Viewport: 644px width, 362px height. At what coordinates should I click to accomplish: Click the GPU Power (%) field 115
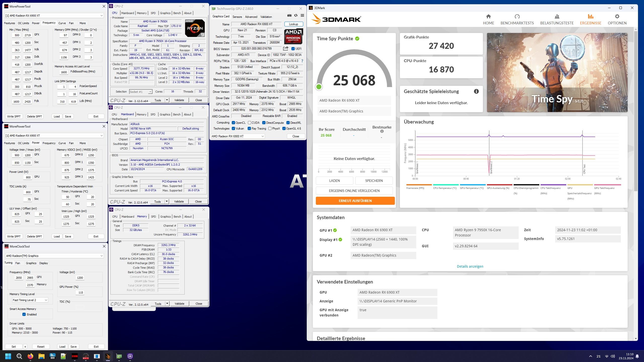click(80, 293)
